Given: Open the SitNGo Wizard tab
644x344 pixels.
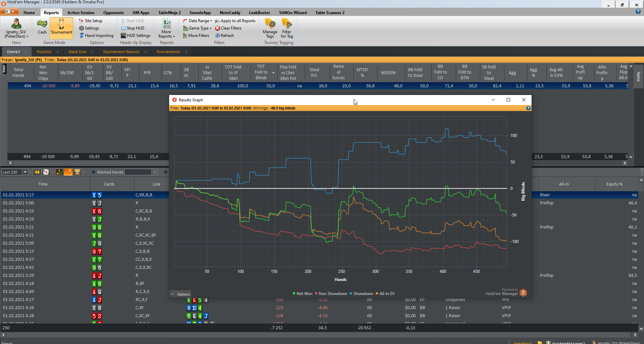Looking at the screenshot, I should [x=293, y=13].
